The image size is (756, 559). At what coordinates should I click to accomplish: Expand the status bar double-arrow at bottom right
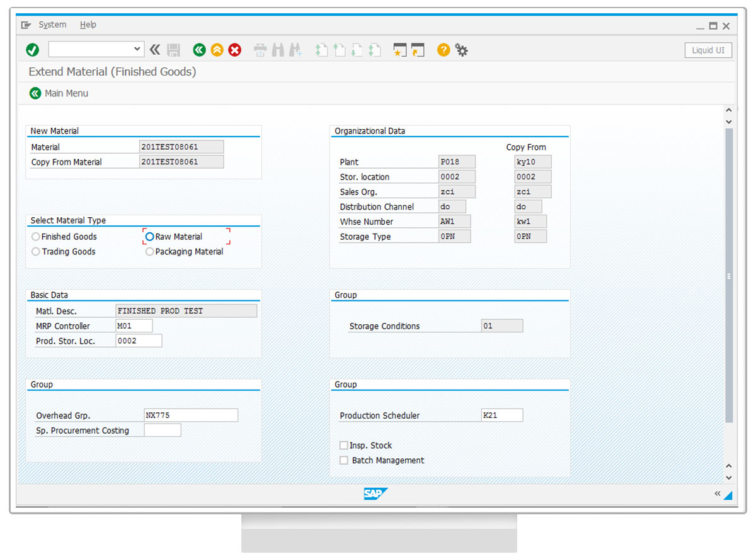[717, 494]
